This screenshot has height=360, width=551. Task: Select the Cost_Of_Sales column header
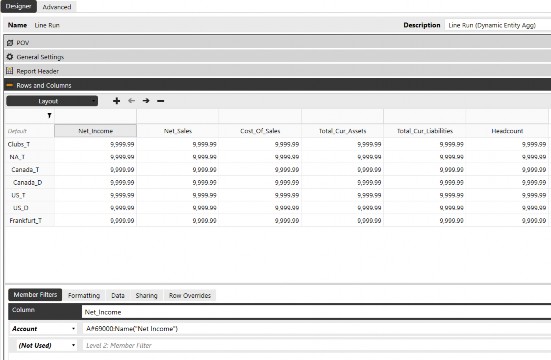tap(260, 131)
